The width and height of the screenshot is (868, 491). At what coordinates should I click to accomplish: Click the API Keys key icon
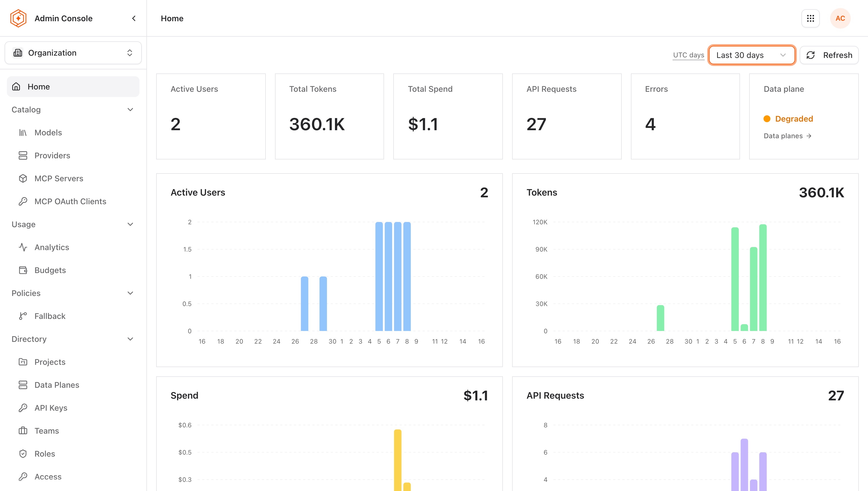(x=23, y=408)
